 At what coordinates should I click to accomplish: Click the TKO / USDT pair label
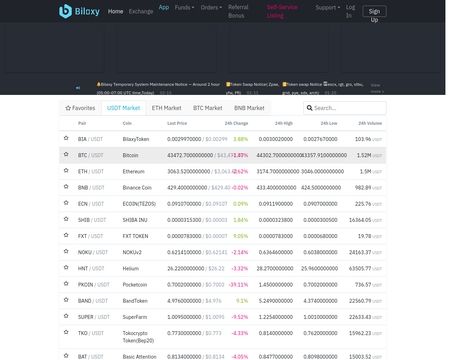coord(91,333)
